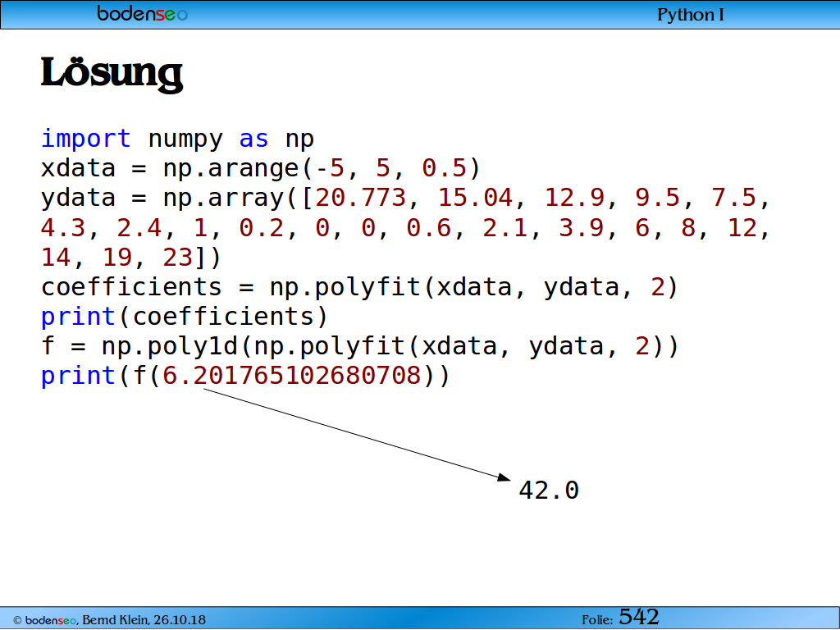This screenshot has height=630, width=840.
Task: Click the 'f = np.poly1d' line
Action: pyautogui.click(x=360, y=346)
